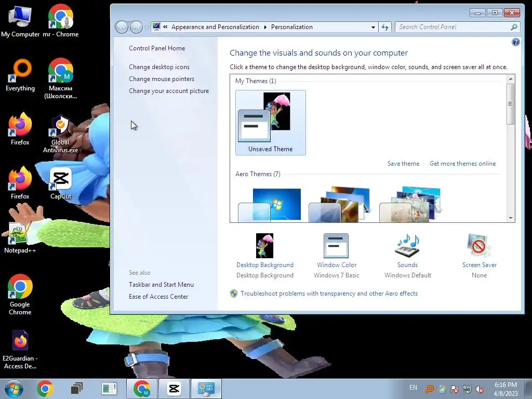Select the mr - Chrome desktop shortcut
532x399 pixels.
(61, 20)
